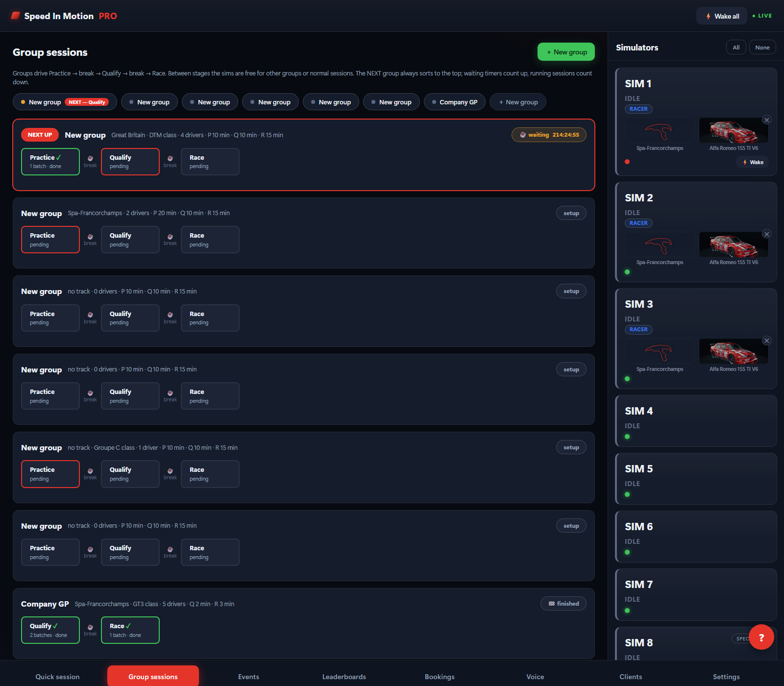
Task: Click the RACER badge on SIM 1
Action: pos(638,109)
